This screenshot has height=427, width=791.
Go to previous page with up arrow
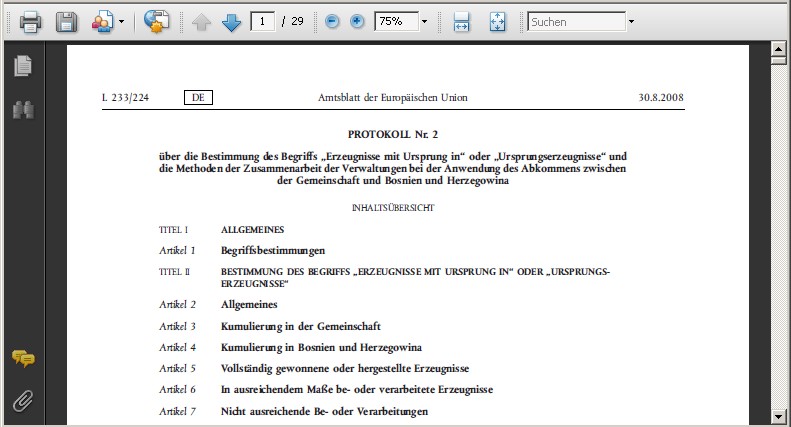tap(201, 21)
